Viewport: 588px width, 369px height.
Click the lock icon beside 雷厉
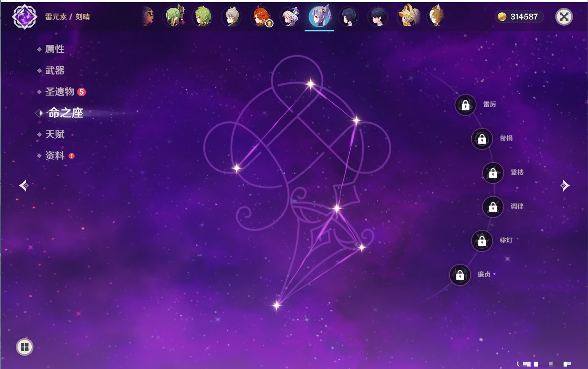point(465,105)
